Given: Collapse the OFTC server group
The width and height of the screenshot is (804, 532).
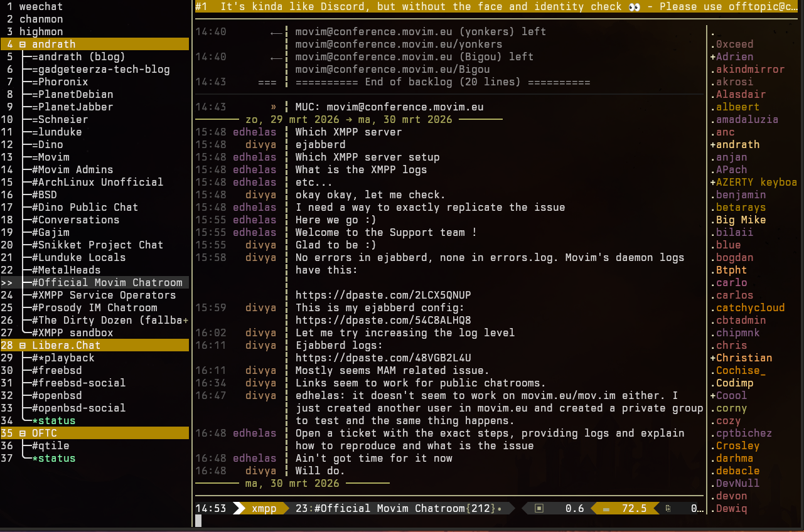Looking at the screenshot, I should pyautogui.click(x=23, y=433).
